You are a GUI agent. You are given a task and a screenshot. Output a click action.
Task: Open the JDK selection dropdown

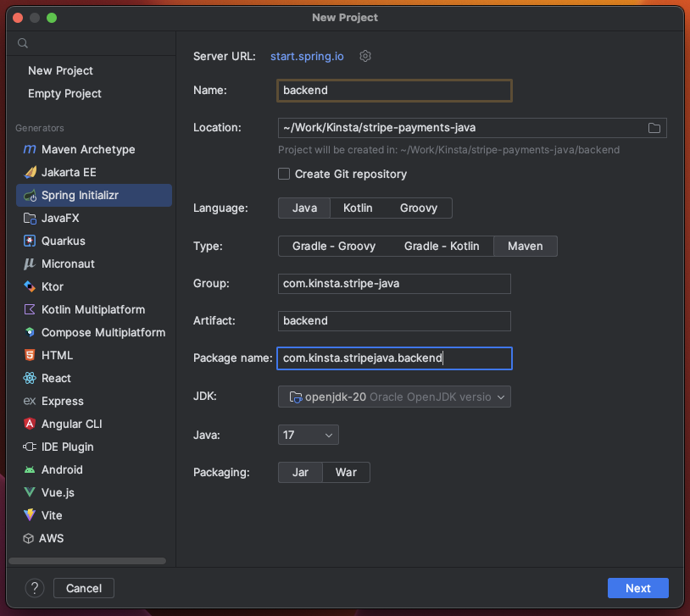tap(394, 397)
